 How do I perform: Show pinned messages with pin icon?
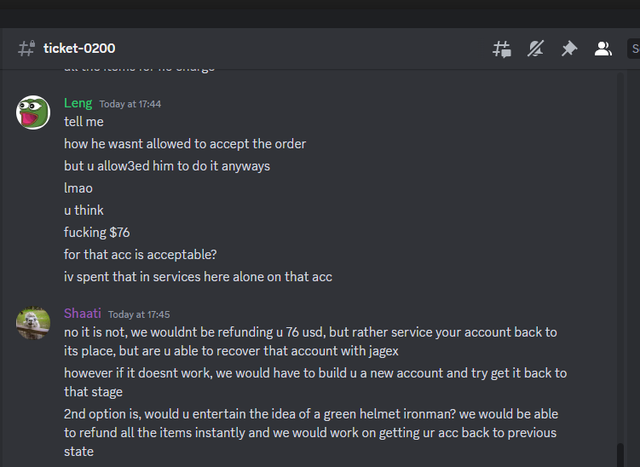point(569,49)
